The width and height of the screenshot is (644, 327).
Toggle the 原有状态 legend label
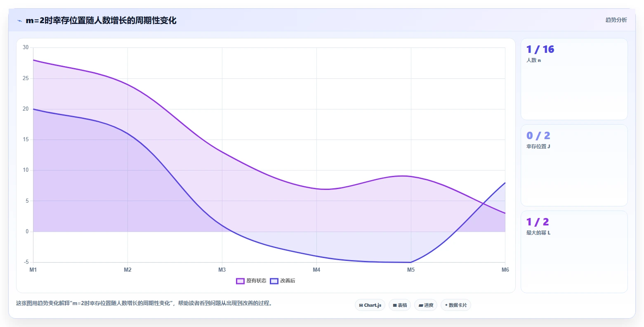pos(256,281)
